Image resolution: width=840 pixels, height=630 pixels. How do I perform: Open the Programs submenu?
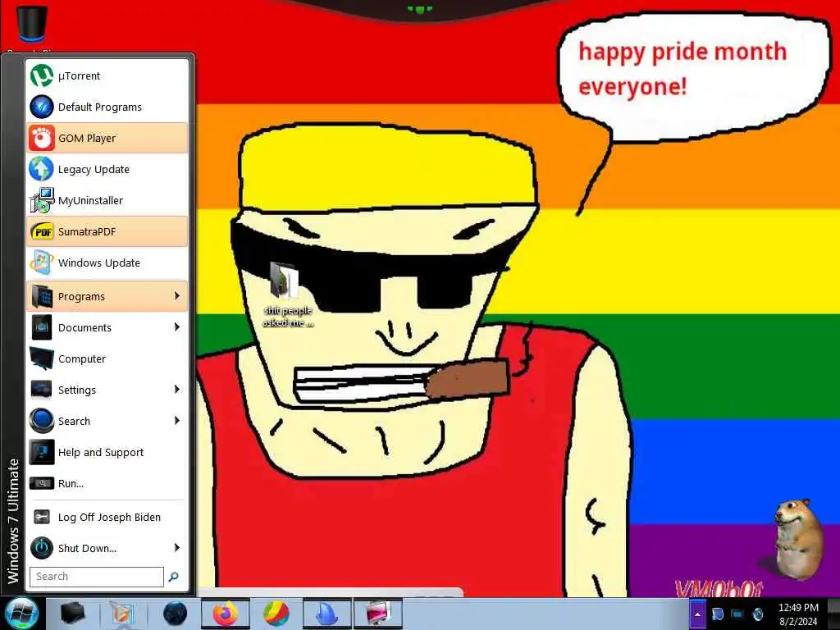(107, 295)
